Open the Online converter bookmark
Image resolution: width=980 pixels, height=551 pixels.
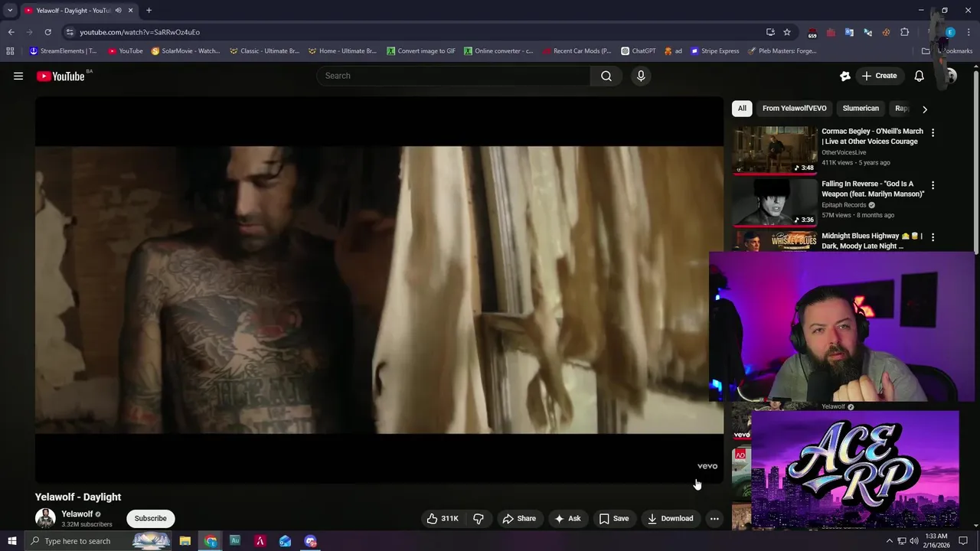point(498,51)
